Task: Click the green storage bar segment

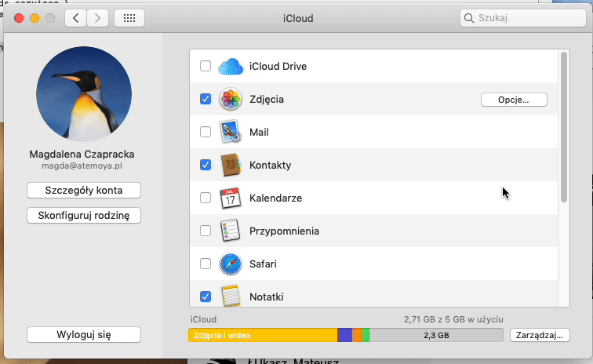Action: click(x=366, y=335)
